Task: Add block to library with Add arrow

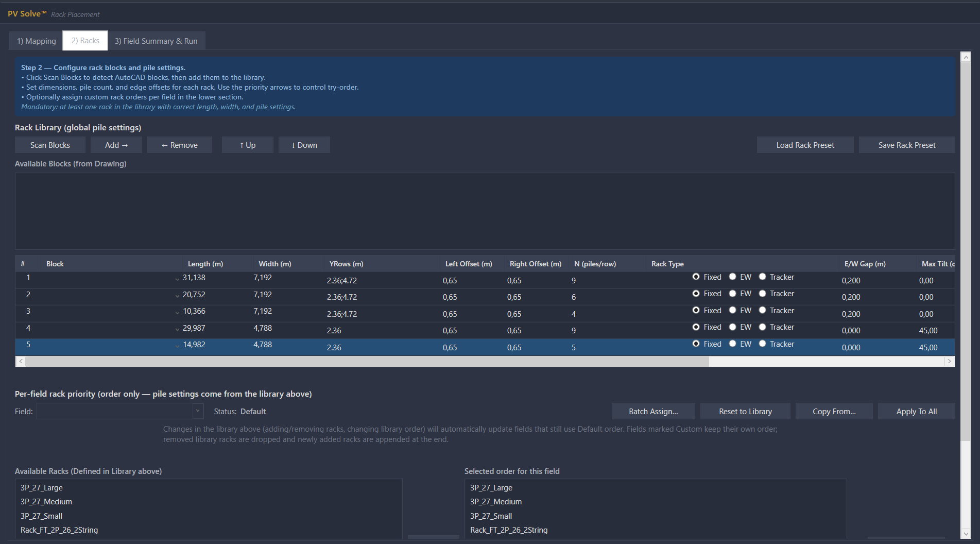Action: pyautogui.click(x=116, y=145)
